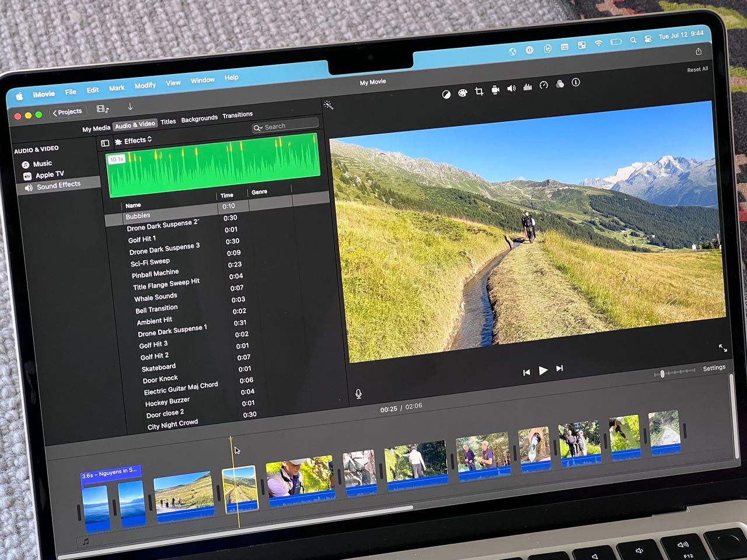Select the Audio & Video tab

point(135,125)
